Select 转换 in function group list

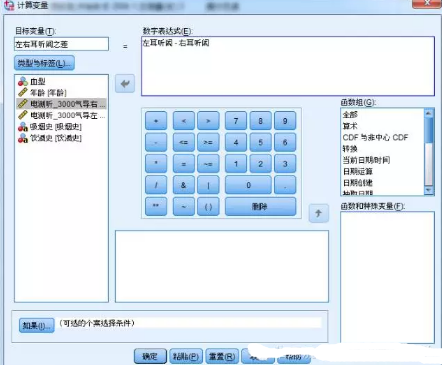pos(350,149)
